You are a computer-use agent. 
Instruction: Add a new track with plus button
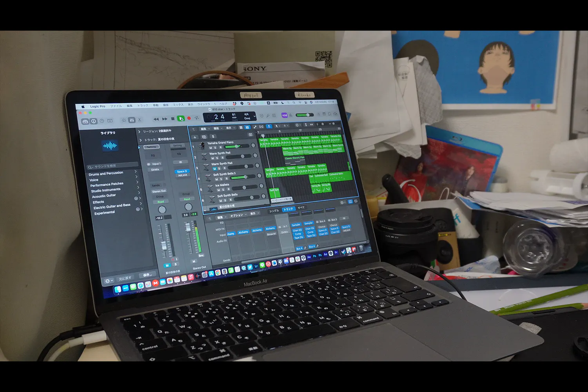[x=195, y=137]
